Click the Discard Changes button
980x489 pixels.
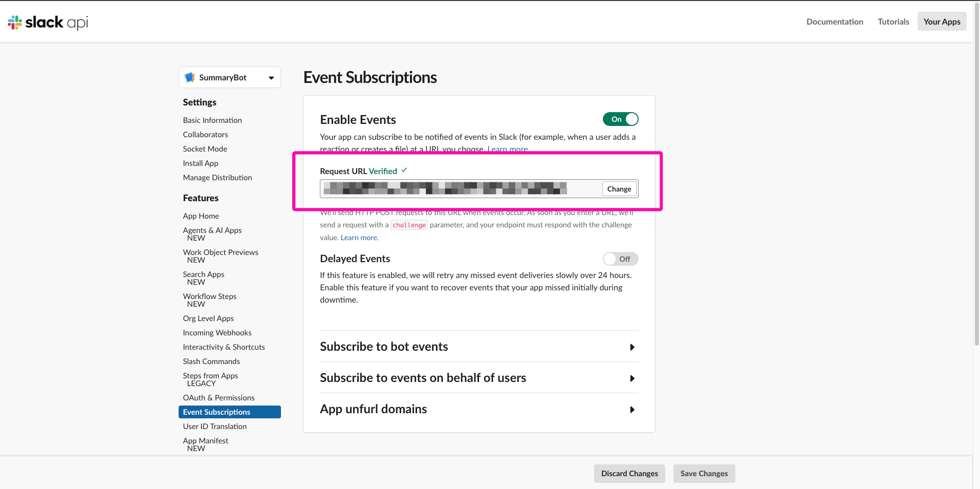[x=629, y=474]
